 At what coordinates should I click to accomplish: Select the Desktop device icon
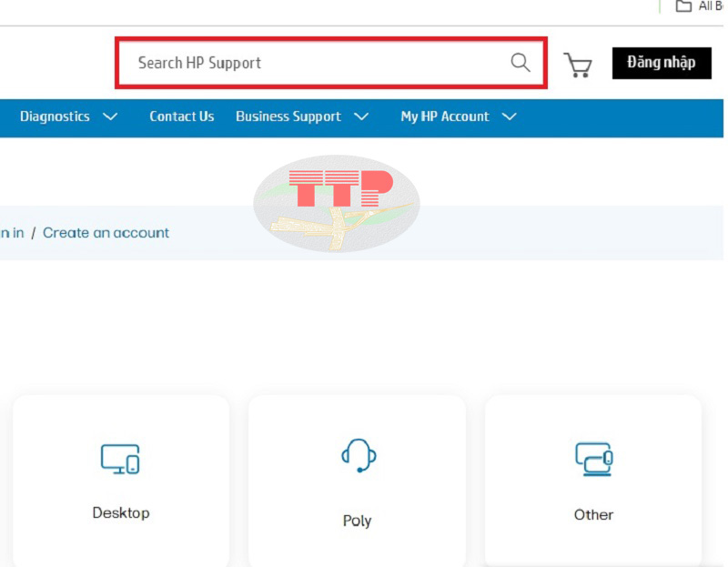point(120,460)
